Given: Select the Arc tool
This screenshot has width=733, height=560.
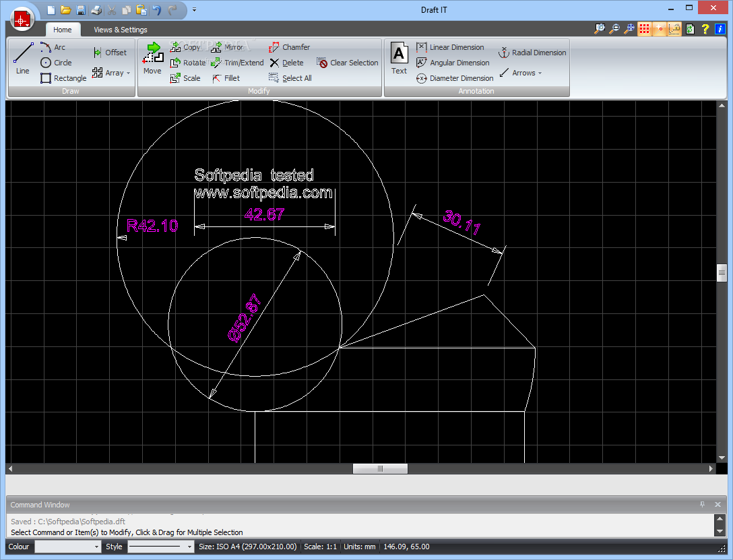Looking at the screenshot, I should [x=53, y=47].
